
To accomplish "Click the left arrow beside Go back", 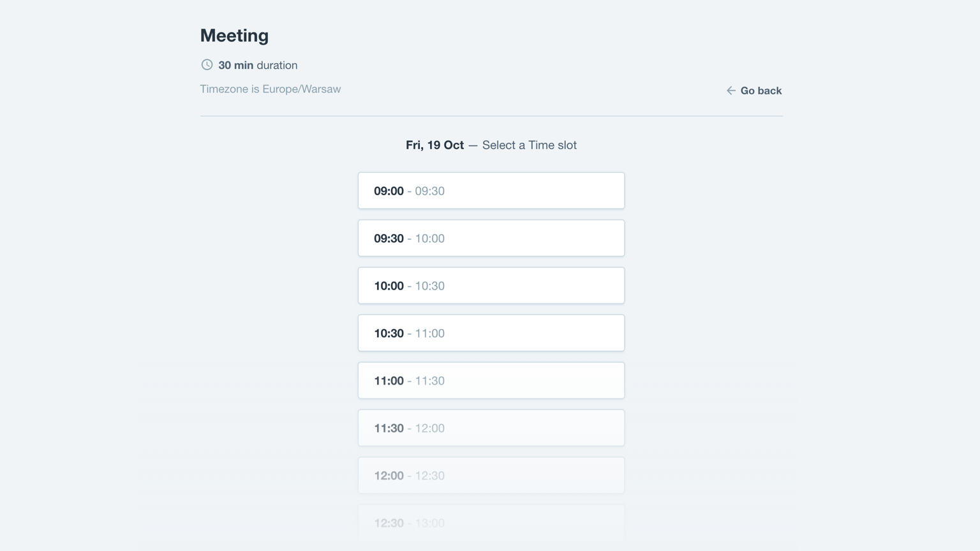I will click(731, 91).
